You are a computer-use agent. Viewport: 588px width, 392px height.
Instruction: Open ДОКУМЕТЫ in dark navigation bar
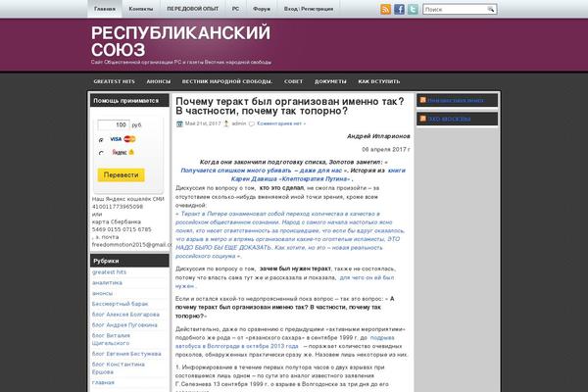pos(330,81)
